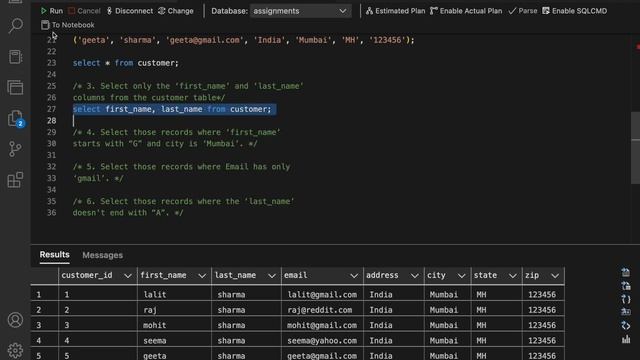
Task: Show the Estimated Plan
Action: point(395,11)
